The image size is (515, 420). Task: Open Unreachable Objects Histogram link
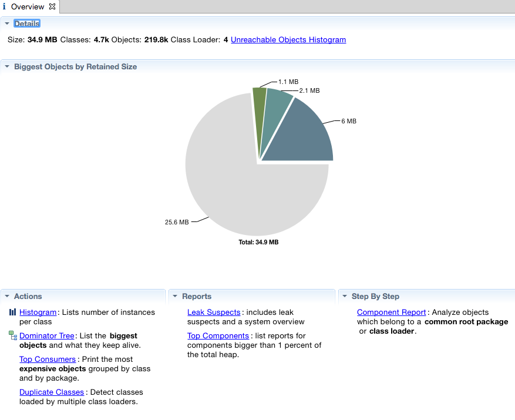tap(288, 40)
